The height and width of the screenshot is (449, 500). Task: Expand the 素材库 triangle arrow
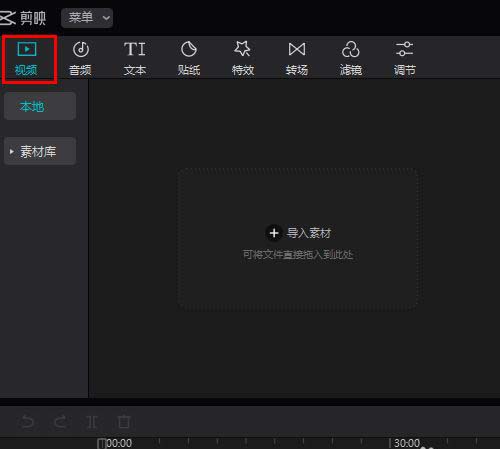(x=12, y=152)
